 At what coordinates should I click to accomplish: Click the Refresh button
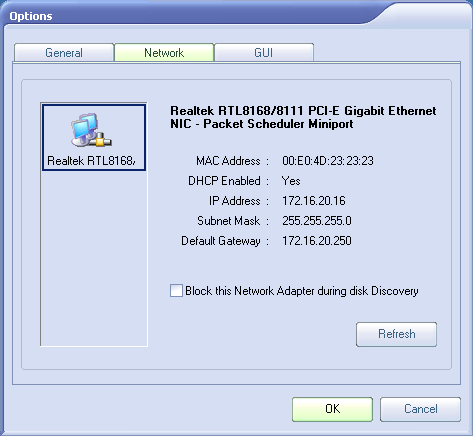point(396,334)
